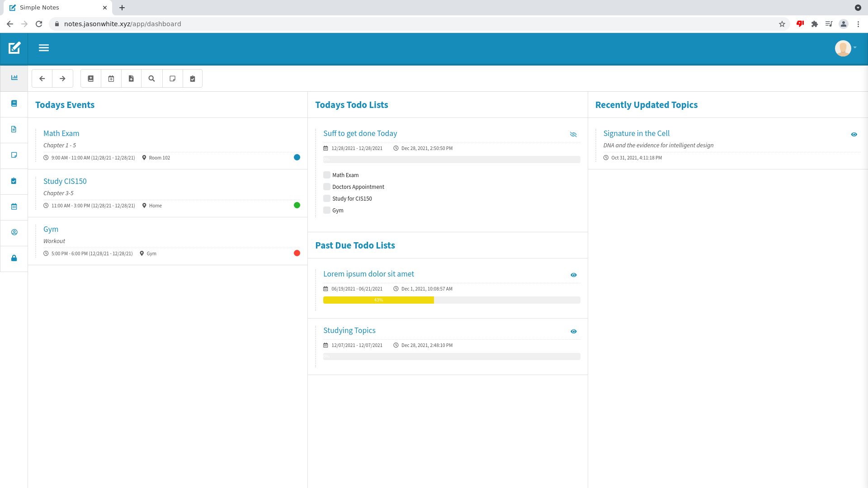Click the sticky note toolbar icon
The image size is (868, 488).
(172, 79)
